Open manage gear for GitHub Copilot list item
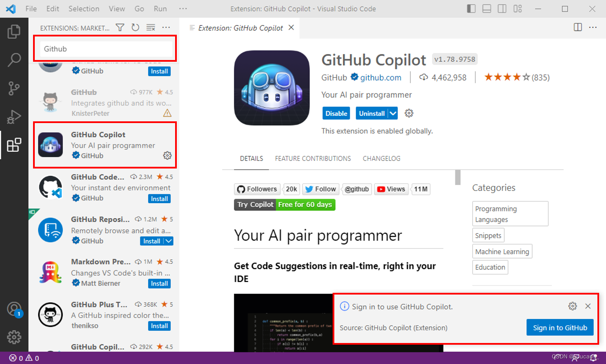 167,155
